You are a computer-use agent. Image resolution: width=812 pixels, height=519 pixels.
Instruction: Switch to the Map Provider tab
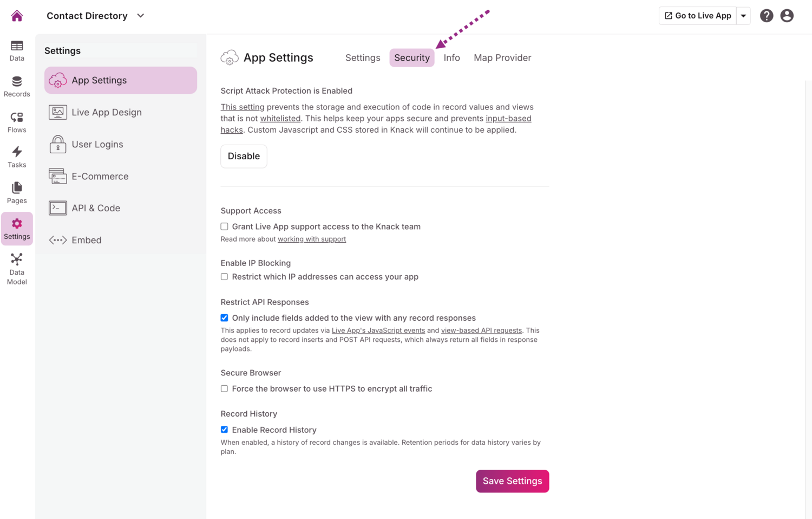(502, 58)
